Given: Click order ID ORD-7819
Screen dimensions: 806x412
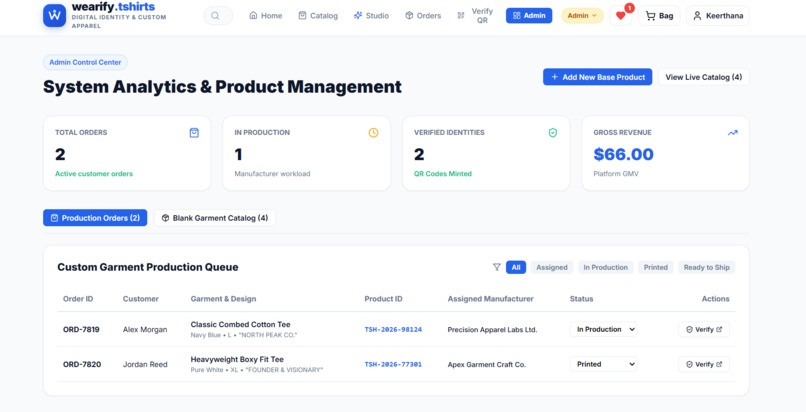Looking at the screenshot, I should tap(81, 329).
